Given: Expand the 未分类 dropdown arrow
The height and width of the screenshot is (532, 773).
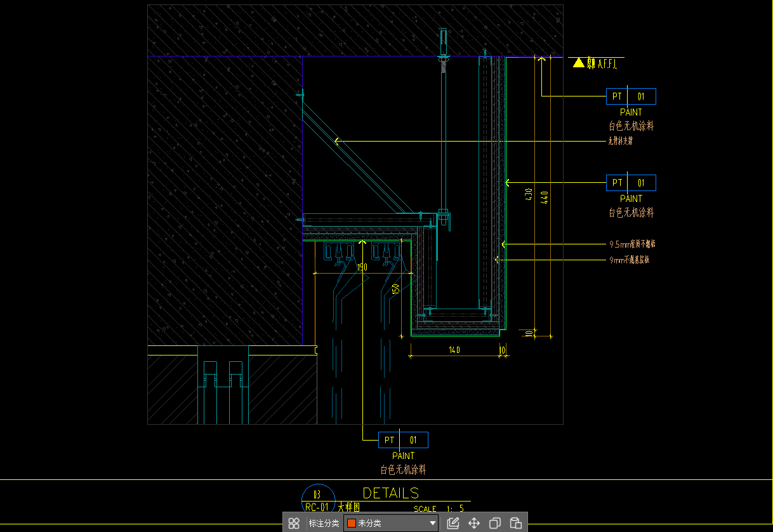Looking at the screenshot, I should (x=433, y=524).
